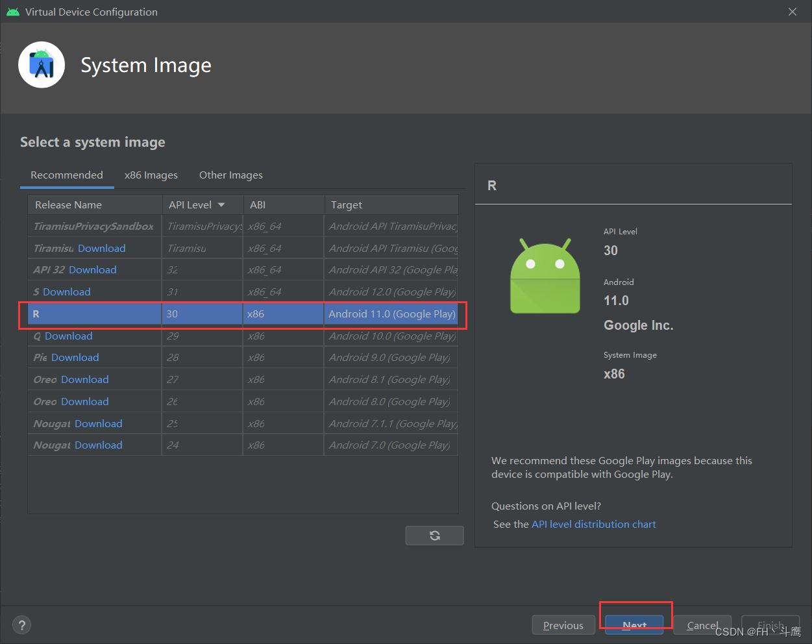
Task: Click the Android 8.1 (Google Play) cell
Action: 391,380
